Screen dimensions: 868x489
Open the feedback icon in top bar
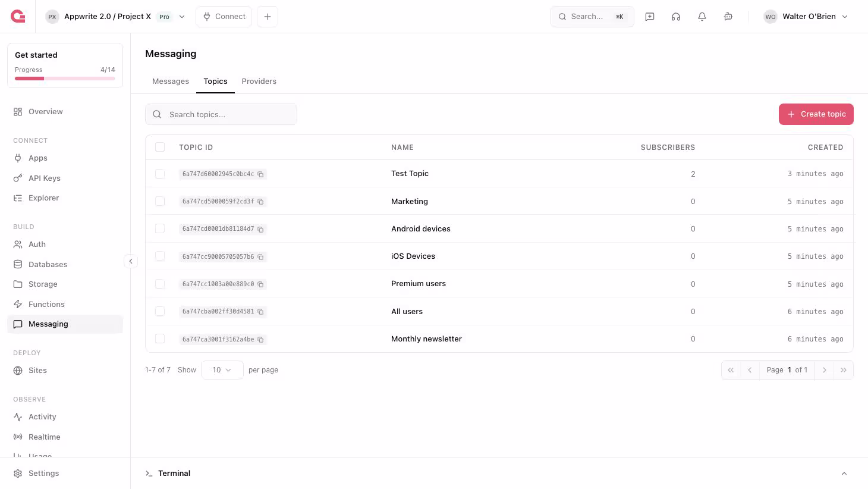coord(650,17)
